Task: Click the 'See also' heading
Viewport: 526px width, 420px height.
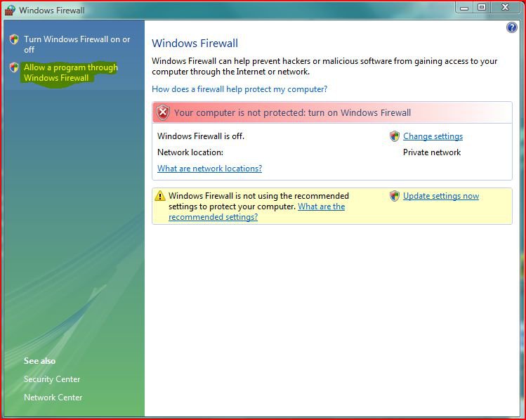Action: [x=39, y=361]
